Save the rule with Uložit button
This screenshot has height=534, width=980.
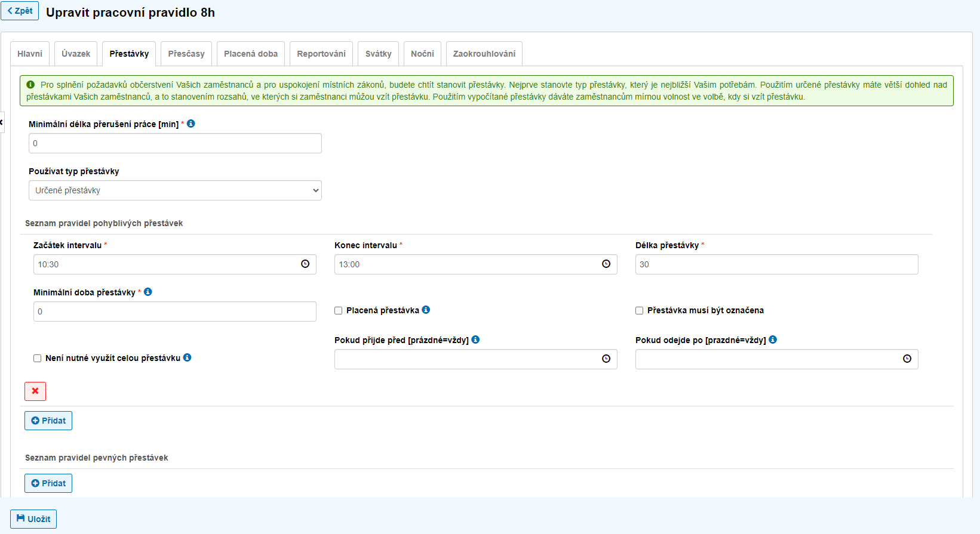pos(33,519)
